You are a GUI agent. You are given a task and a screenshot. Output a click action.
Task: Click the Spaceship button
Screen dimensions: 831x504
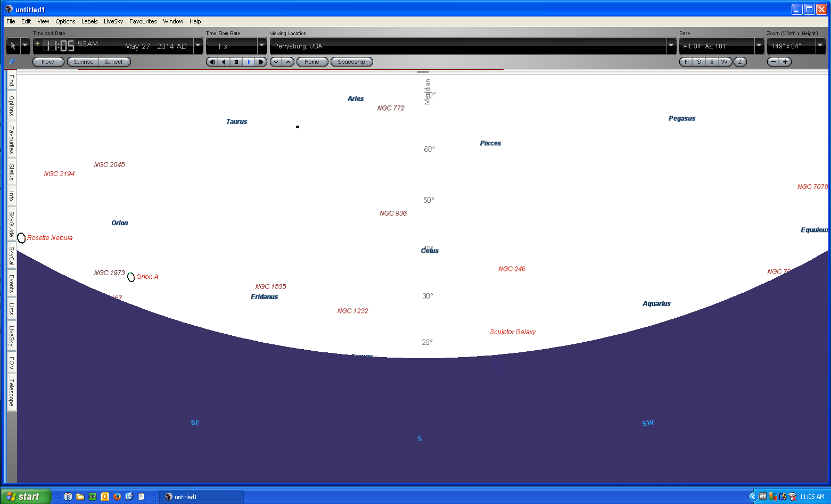click(351, 62)
